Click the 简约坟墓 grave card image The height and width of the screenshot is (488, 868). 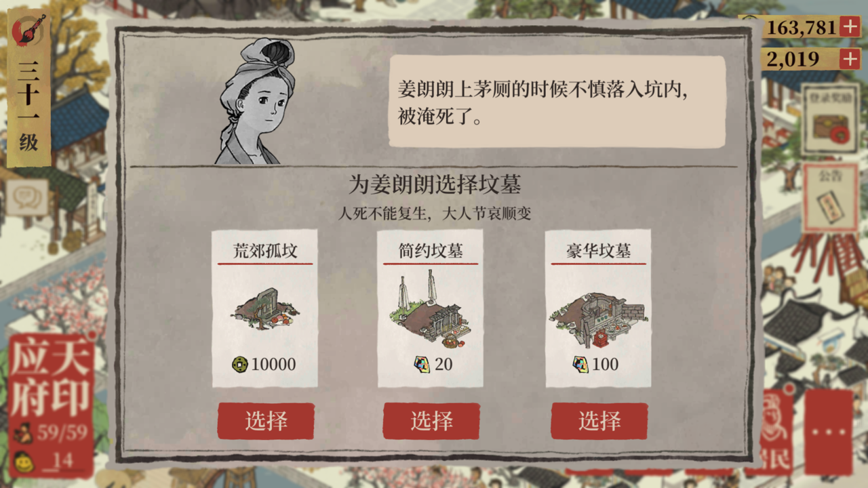431,308
